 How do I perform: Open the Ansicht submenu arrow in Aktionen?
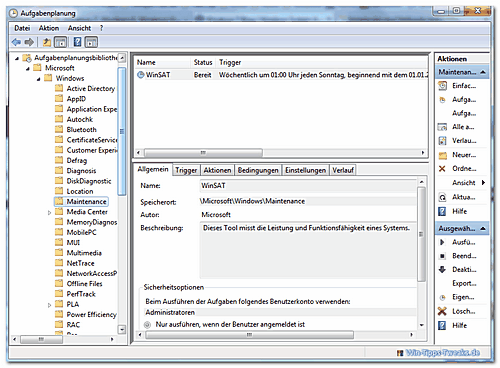click(x=483, y=183)
